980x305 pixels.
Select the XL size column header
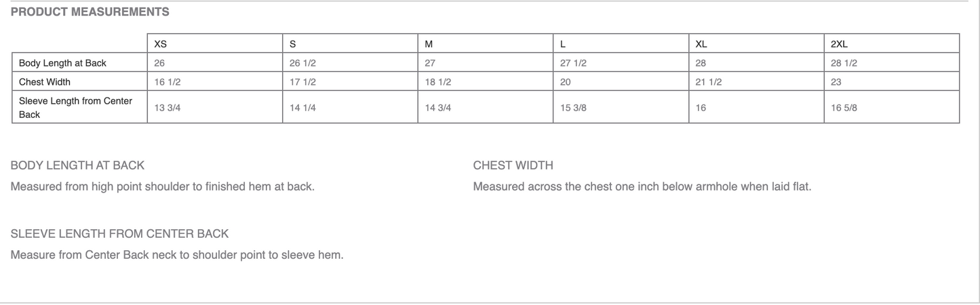pyautogui.click(x=701, y=44)
